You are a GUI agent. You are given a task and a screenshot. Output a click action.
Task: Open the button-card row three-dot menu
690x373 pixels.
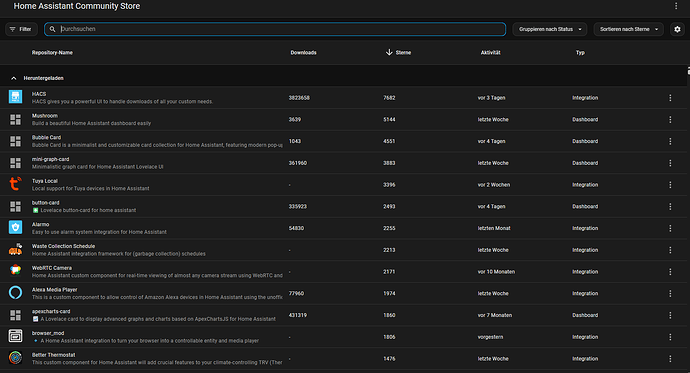click(670, 206)
